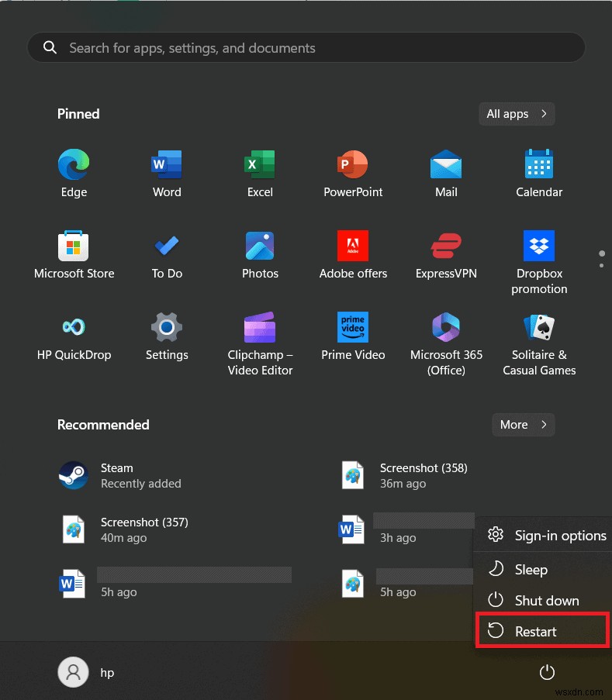Viewport: 612px width, 700px height.
Task: Launch Solitaire & Casual Games
Action: click(x=539, y=343)
